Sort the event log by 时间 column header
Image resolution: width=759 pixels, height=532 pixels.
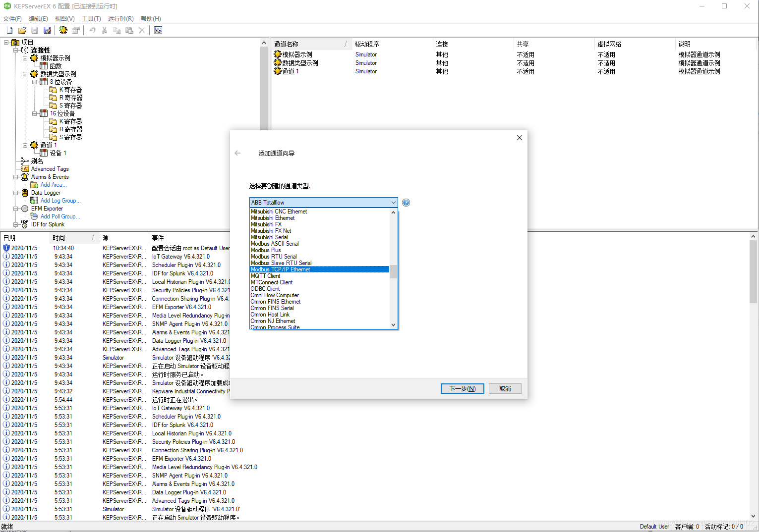(x=74, y=238)
